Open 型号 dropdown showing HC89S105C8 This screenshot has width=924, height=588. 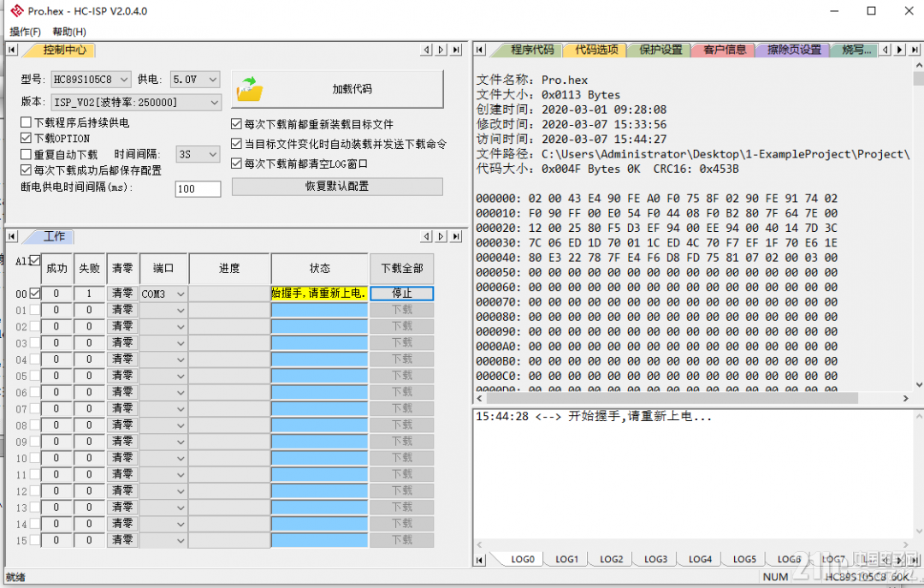(x=91, y=79)
